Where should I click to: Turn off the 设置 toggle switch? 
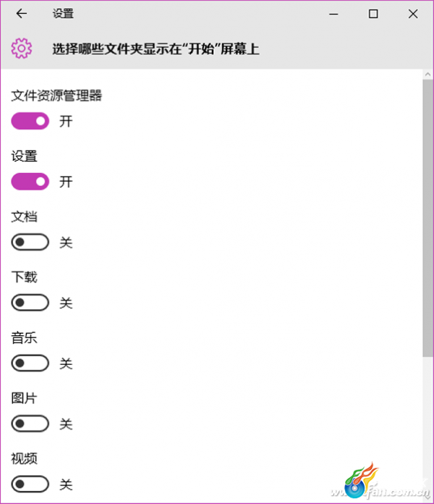[x=30, y=182]
